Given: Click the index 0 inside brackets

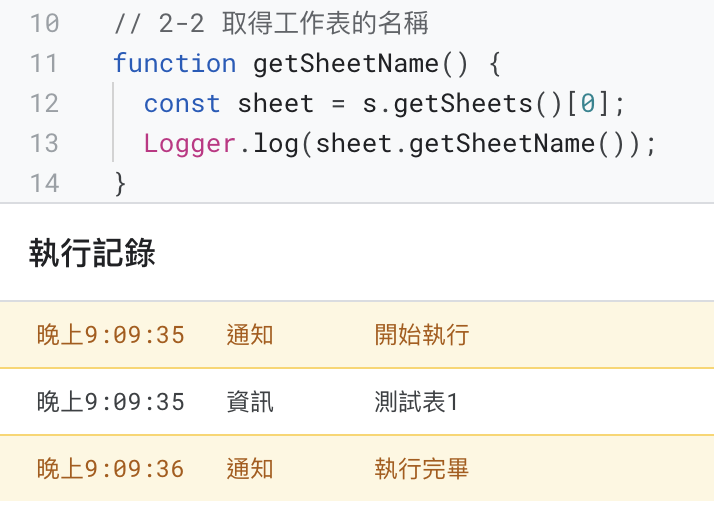Looking at the screenshot, I should pos(587,103).
